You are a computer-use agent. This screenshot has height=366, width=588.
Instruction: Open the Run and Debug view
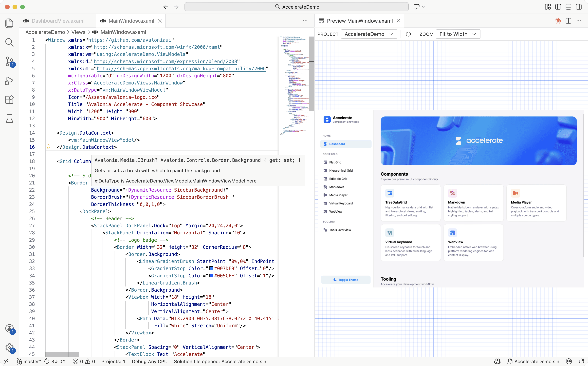9,81
